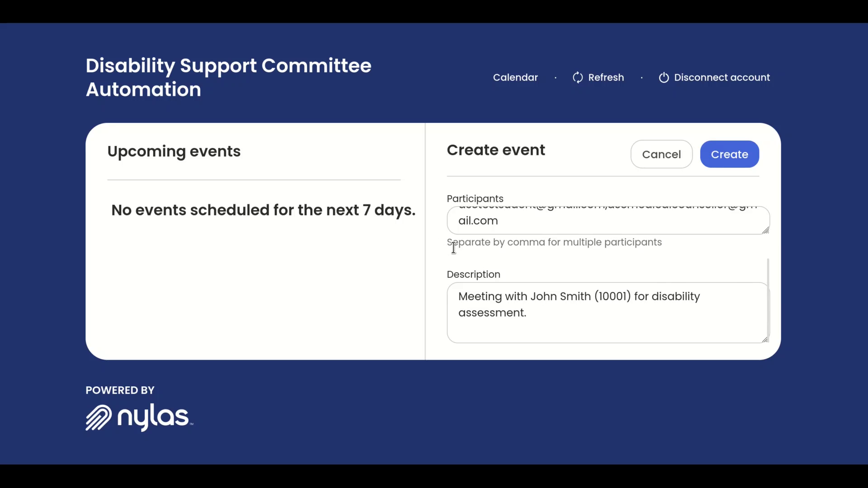Click the Participants field label

475,199
